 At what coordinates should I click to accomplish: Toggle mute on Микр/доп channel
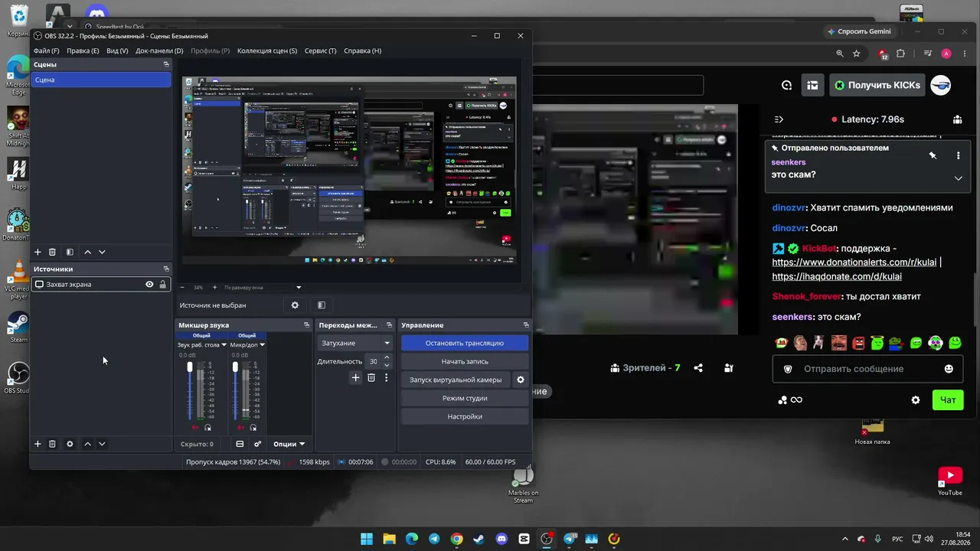tap(240, 427)
